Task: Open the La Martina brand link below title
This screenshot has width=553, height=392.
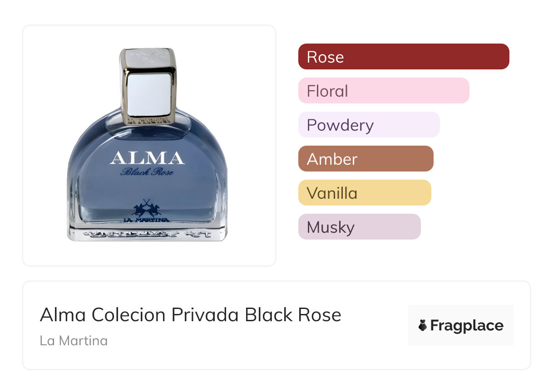Action: coord(74,340)
